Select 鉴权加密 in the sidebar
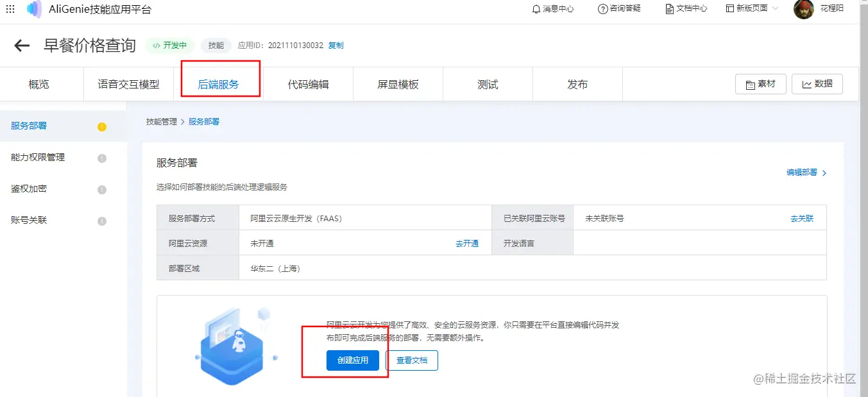Screen dimensions: 868x397 (x=63, y=189)
